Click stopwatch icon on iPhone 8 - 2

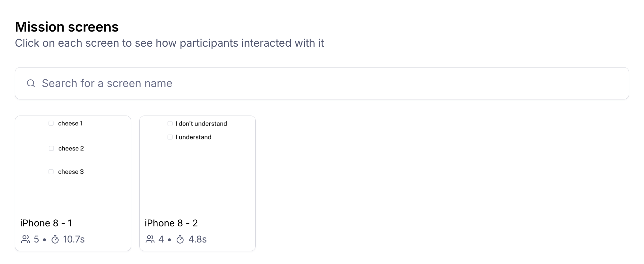[x=180, y=239]
